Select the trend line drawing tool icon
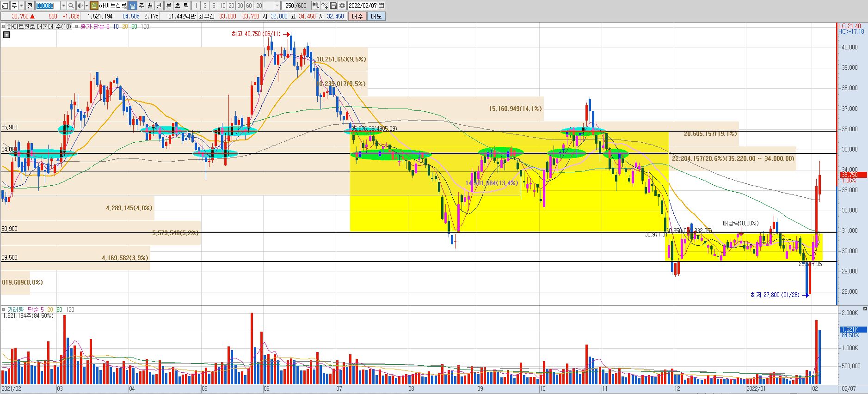Viewport: 868px width, 394px height. coord(325,6)
